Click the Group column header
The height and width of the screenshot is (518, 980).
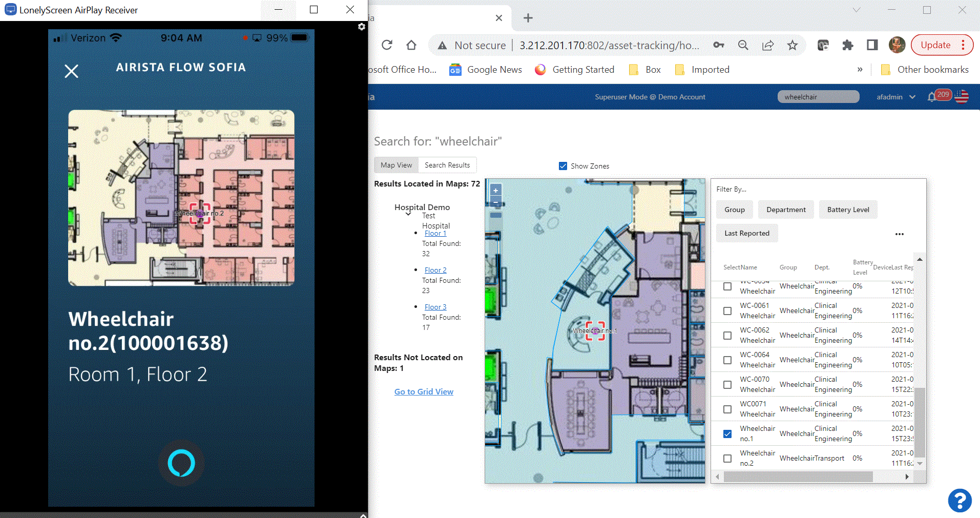tap(788, 267)
